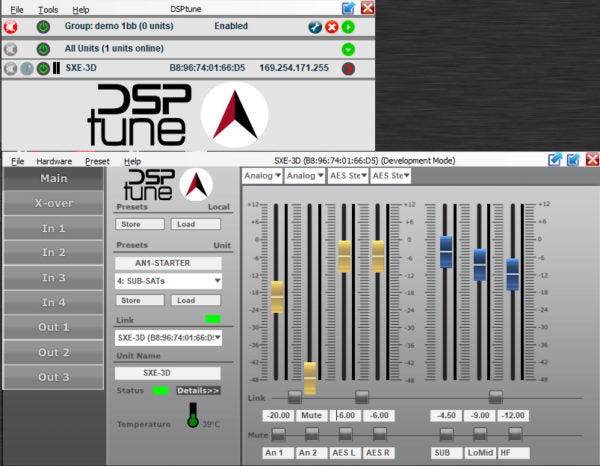
Task: Expand the All Units green dropdown arrow
Action: pyautogui.click(x=348, y=48)
